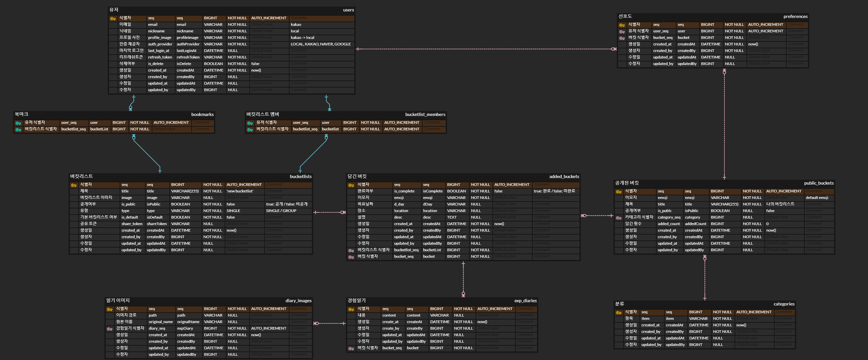868x360 pixels.
Task: Click key icon for user_seq in bucketlist_members
Action: click(x=250, y=123)
